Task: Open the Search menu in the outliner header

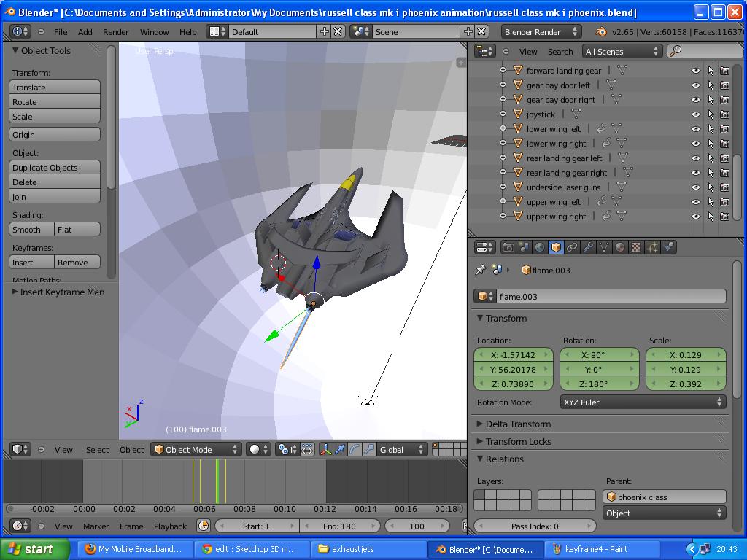Action: click(560, 51)
